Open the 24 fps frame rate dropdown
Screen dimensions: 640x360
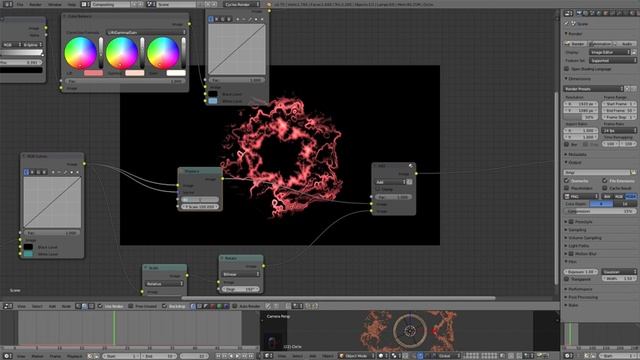click(620, 131)
